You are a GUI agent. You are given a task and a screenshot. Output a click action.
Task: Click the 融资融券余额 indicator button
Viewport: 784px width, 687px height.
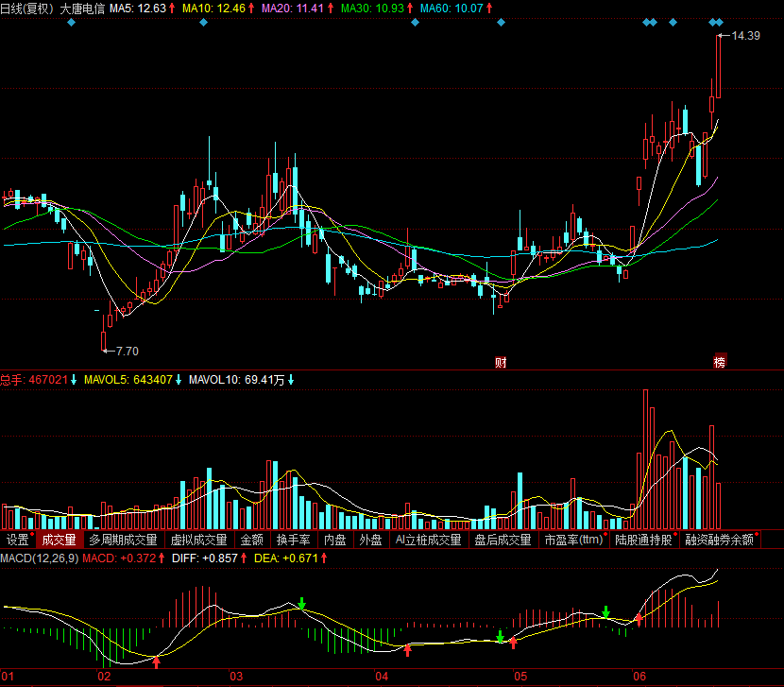720,541
